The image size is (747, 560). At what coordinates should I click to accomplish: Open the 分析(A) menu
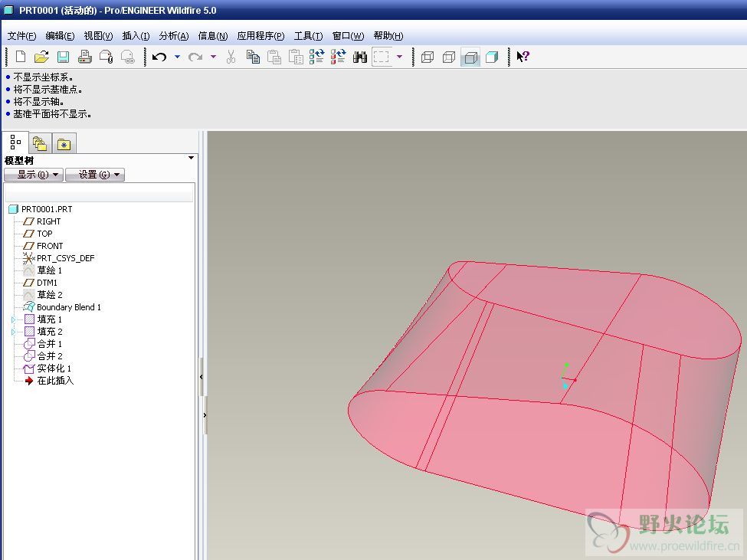coord(173,36)
